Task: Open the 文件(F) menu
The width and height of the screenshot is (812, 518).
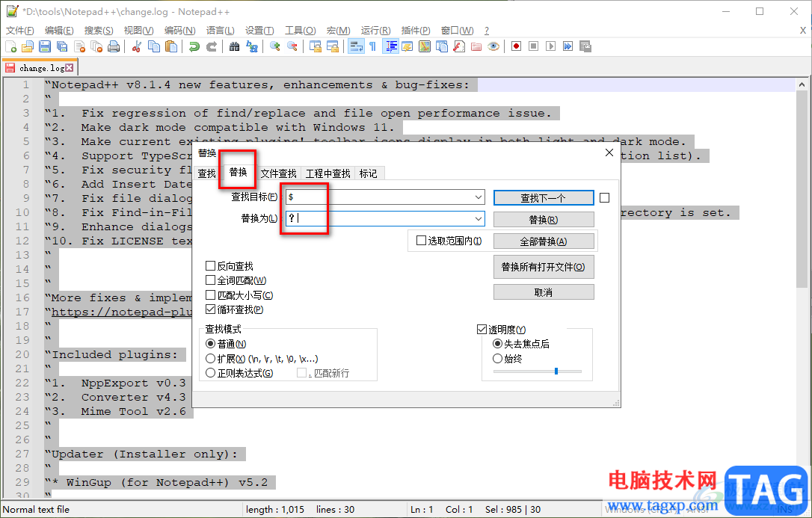Action: [20, 31]
